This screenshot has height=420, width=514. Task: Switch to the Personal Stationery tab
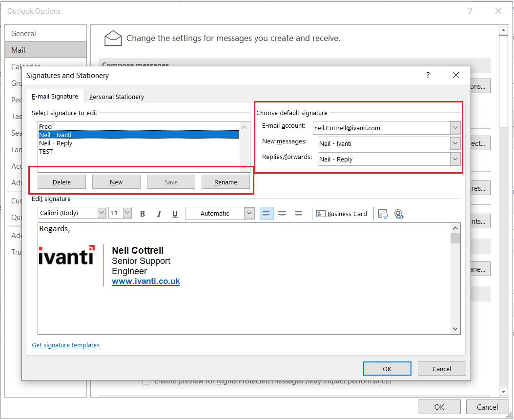(117, 97)
